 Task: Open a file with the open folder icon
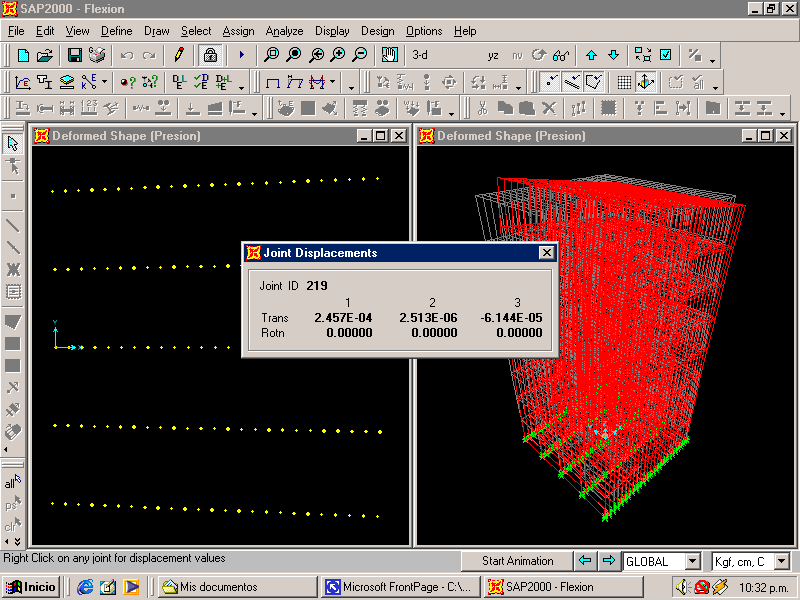tap(45, 55)
